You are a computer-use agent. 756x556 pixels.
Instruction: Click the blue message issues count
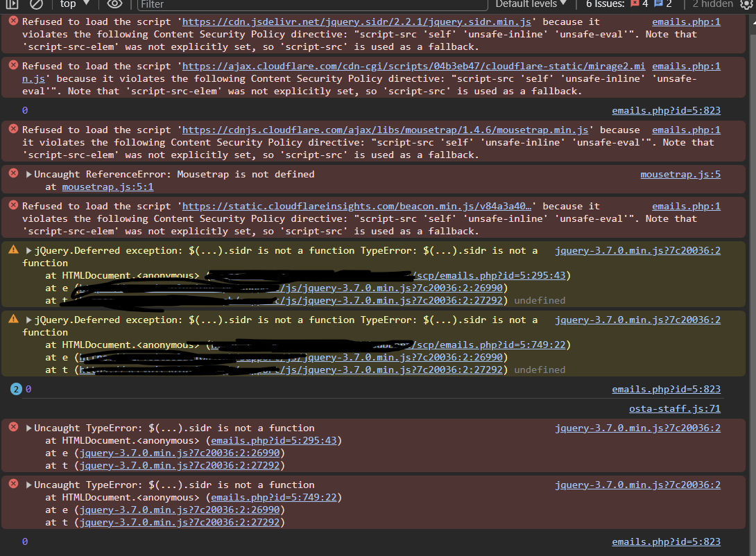pyautogui.click(x=663, y=4)
